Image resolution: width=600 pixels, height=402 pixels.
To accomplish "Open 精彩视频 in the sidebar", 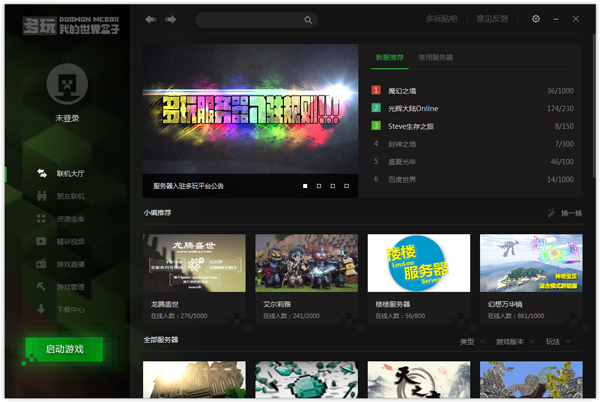I will 70,241.
